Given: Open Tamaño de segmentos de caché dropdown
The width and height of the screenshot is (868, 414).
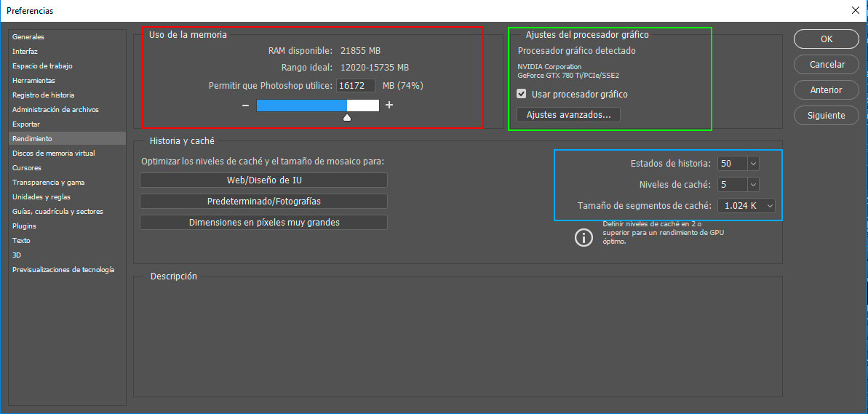Looking at the screenshot, I should tap(769, 206).
